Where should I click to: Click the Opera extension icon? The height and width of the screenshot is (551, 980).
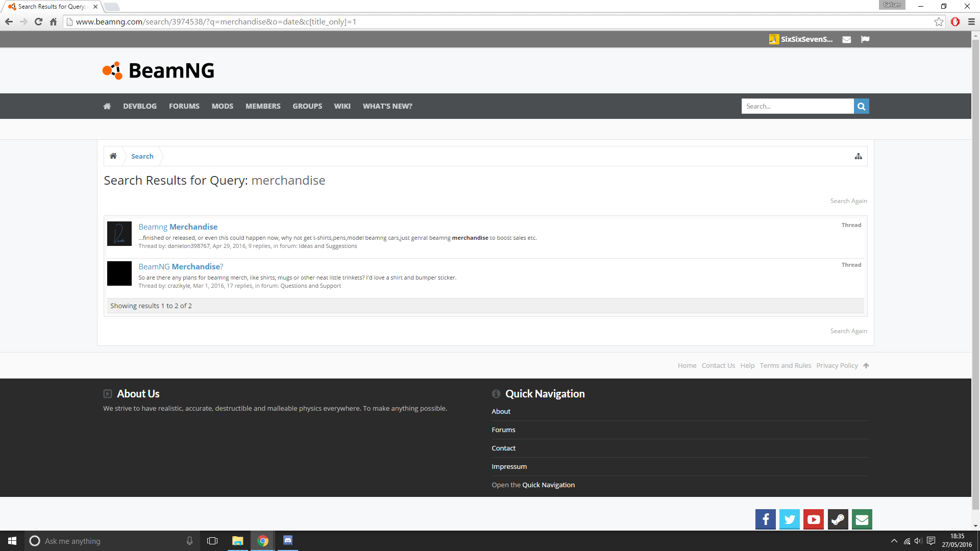pos(955,21)
